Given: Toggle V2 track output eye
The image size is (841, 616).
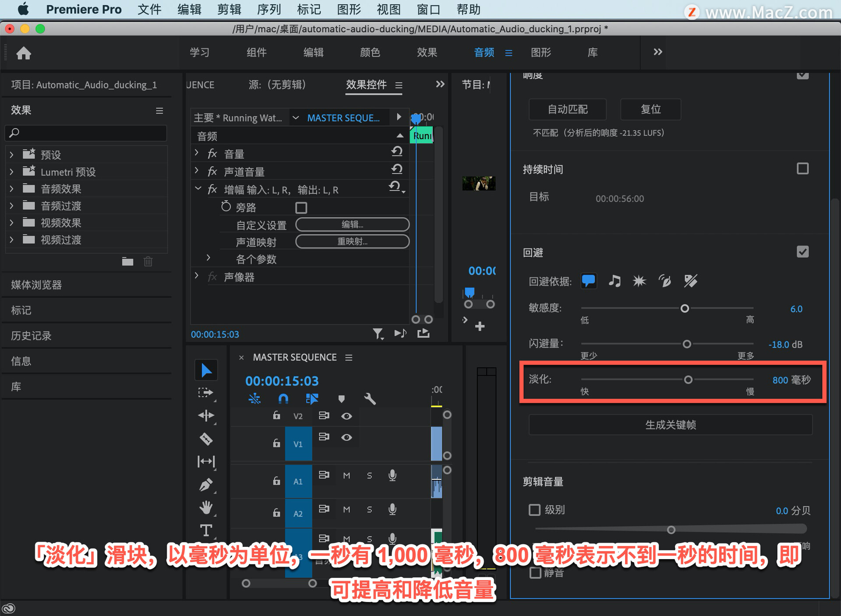Looking at the screenshot, I should (x=346, y=416).
